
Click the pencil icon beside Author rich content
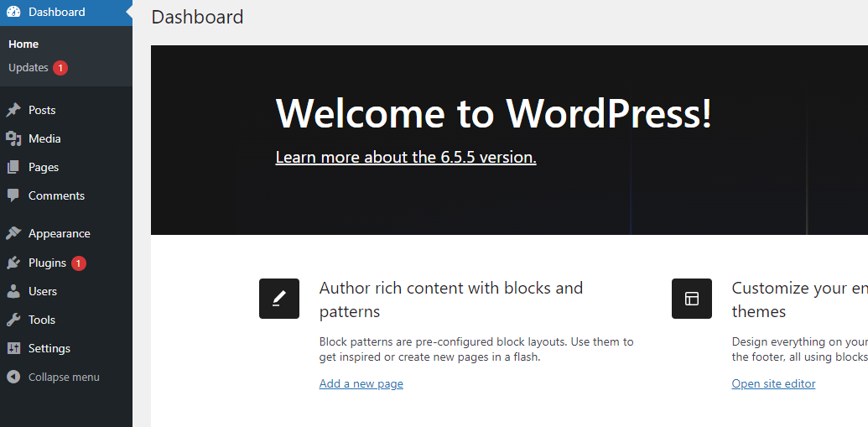(279, 299)
